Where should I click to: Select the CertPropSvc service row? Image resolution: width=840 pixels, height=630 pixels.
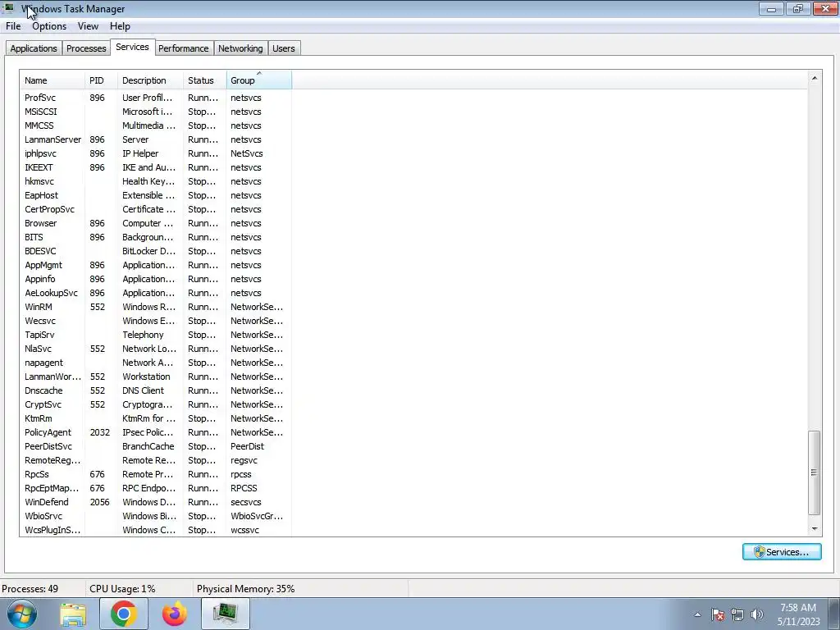coord(156,209)
